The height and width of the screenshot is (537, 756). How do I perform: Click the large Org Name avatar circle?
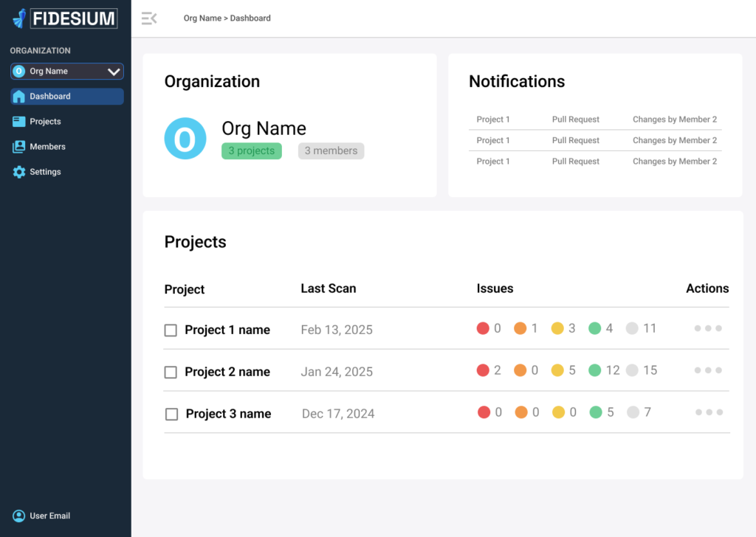pyautogui.click(x=185, y=139)
